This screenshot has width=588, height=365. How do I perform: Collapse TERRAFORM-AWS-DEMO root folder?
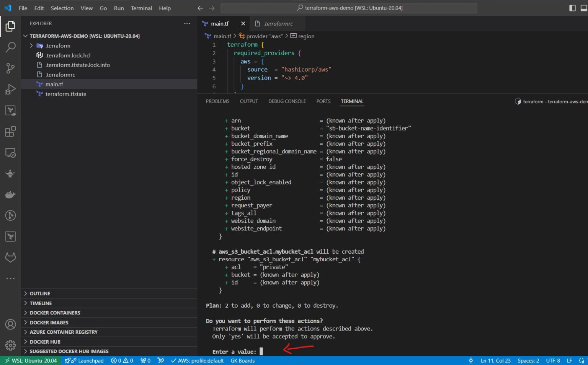click(84, 36)
